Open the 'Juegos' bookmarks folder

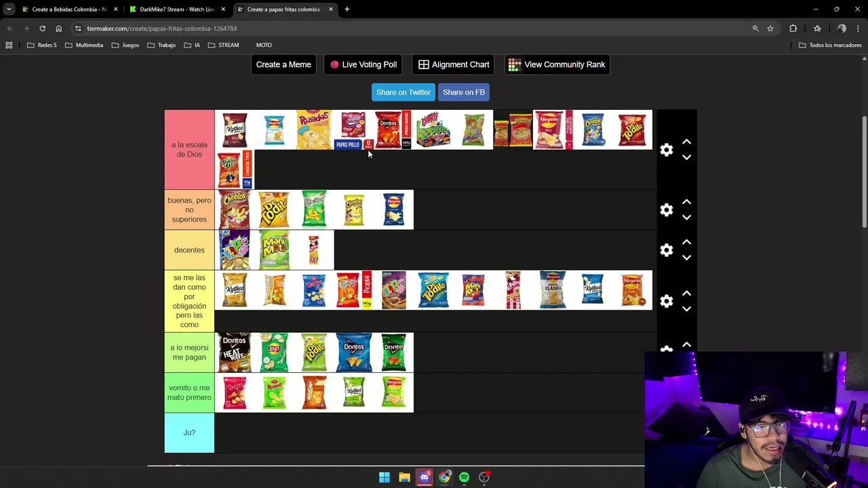click(x=125, y=45)
